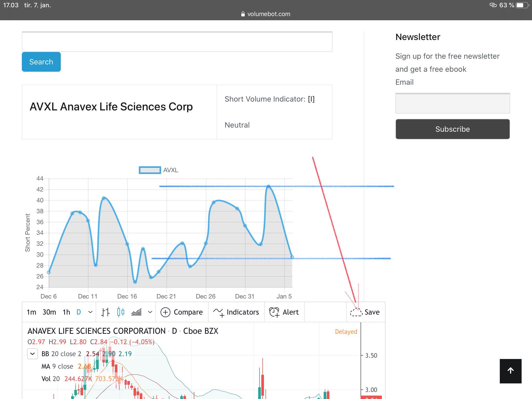Select the 30m timeframe
The image size is (532, 399).
coord(49,312)
